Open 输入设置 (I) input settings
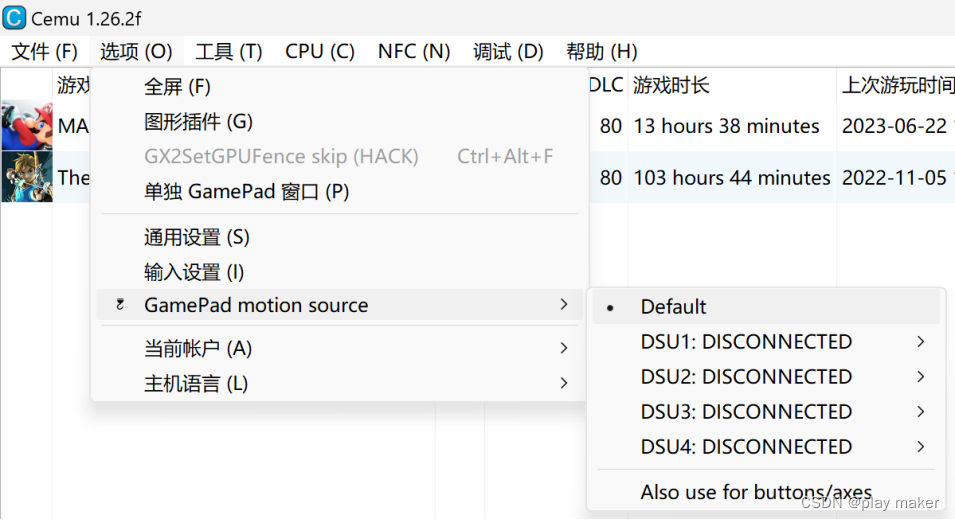The width and height of the screenshot is (955, 520). click(x=339, y=272)
